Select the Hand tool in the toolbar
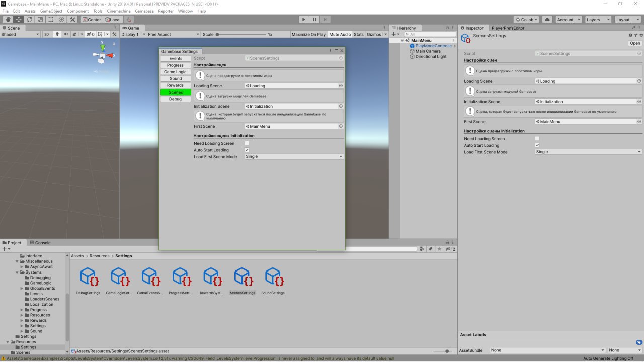Image resolution: width=644 pixels, height=362 pixels. (x=8, y=19)
